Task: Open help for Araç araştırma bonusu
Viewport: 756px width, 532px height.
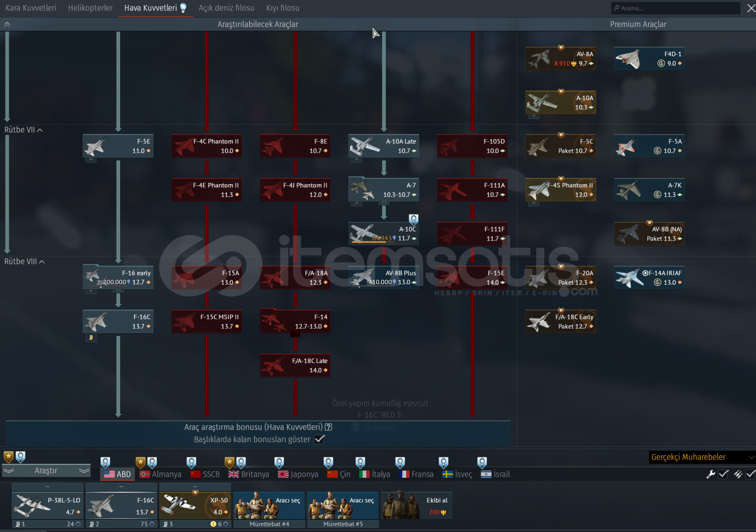Action: coord(329,427)
